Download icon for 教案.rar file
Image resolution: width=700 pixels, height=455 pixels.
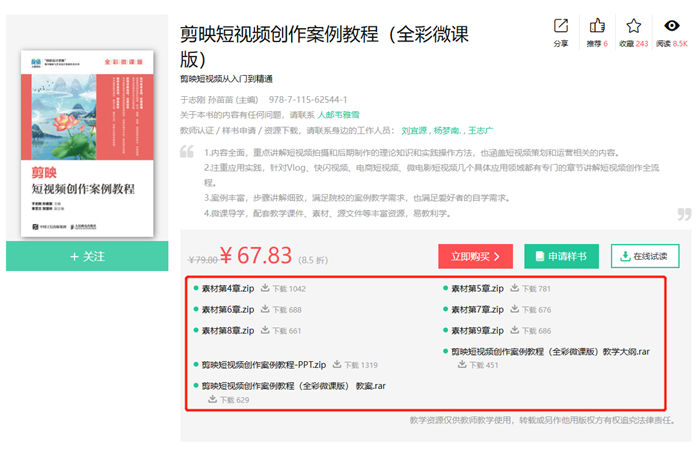coord(212,399)
